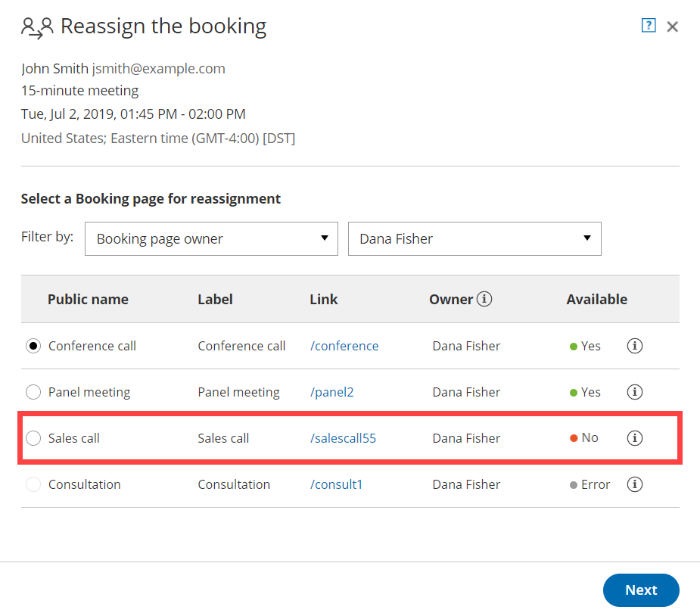The width and height of the screenshot is (700, 616).
Task: Open the /consult1 booking page link
Action: pyautogui.click(x=336, y=484)
